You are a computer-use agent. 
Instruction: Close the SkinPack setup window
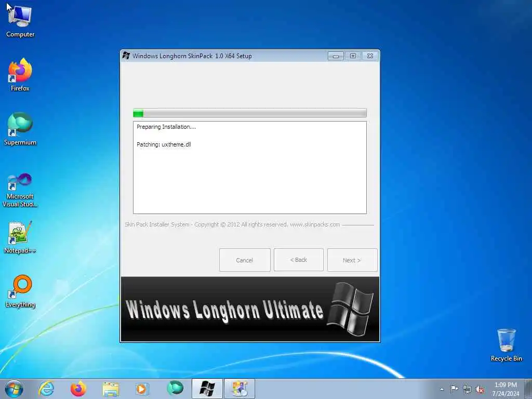tap(370, 56)
